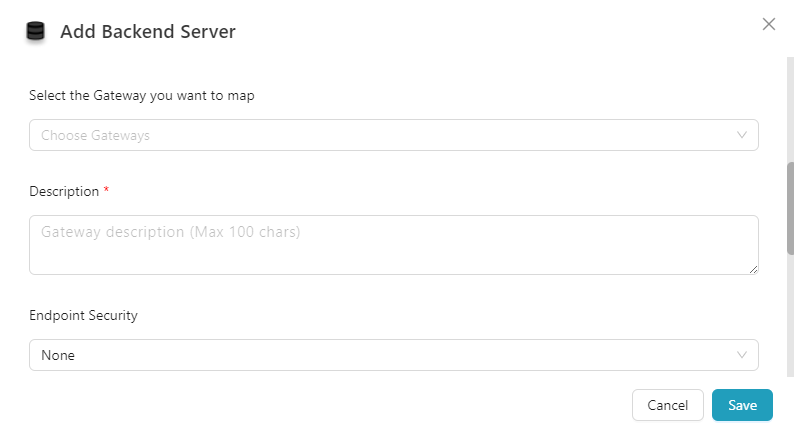The image size is (794, 436).
Task: Click the Add Backend Server title text
Action: [148, 32]
